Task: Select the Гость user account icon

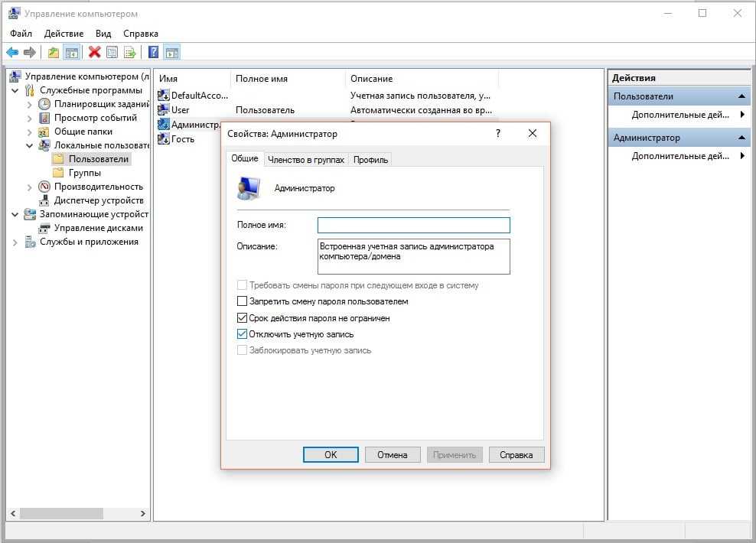Action: (164, 139)
